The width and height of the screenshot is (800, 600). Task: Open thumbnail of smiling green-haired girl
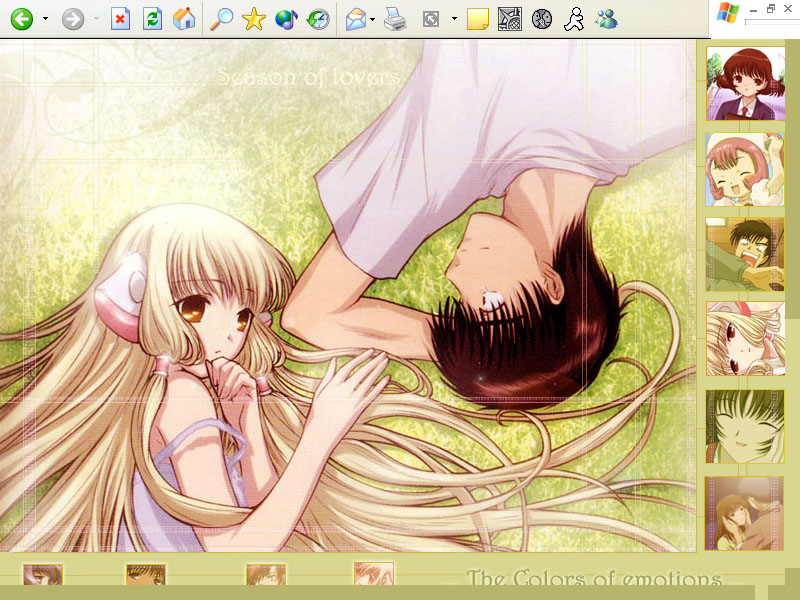pyautogui.click(x=745, y=427)
